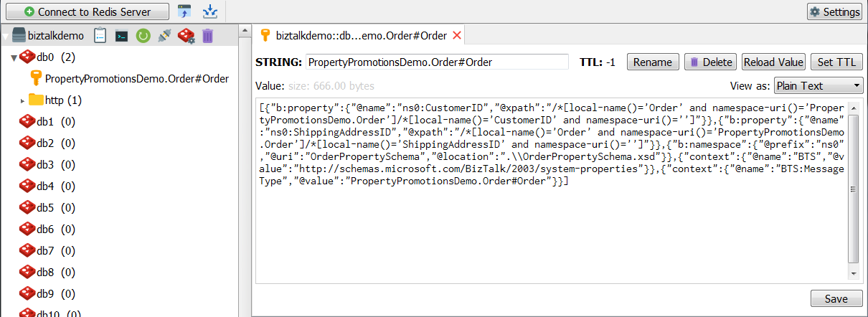Select the db6 (0) tree row
This screenshot has height=317, width=868.
(x=47, y=229)
